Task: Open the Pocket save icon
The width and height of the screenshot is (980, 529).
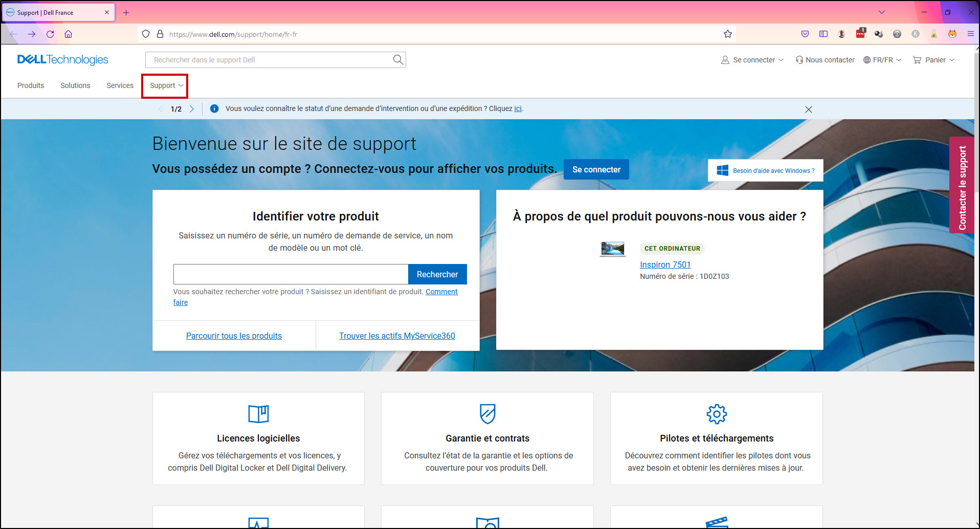Action: (805, 34)
